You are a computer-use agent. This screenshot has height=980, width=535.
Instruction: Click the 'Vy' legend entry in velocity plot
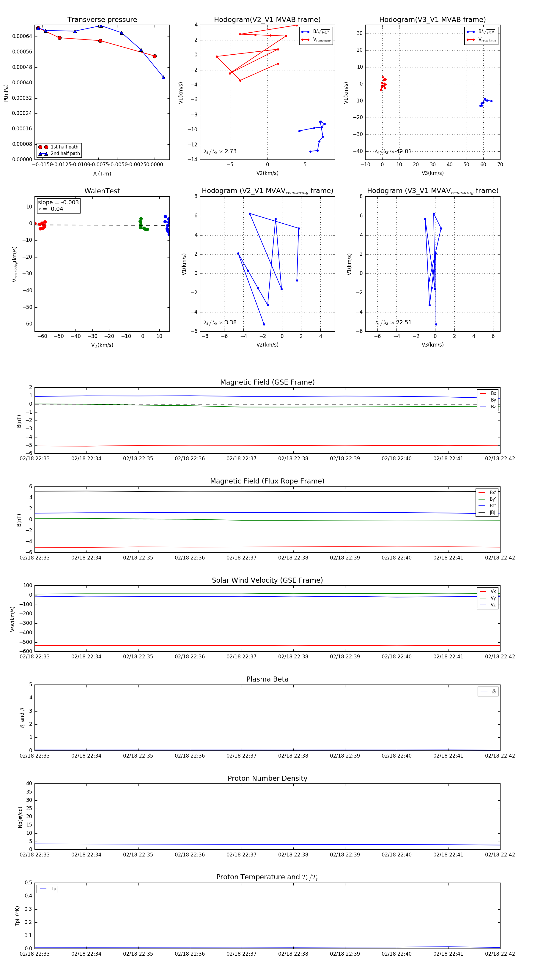click(488, 598)
